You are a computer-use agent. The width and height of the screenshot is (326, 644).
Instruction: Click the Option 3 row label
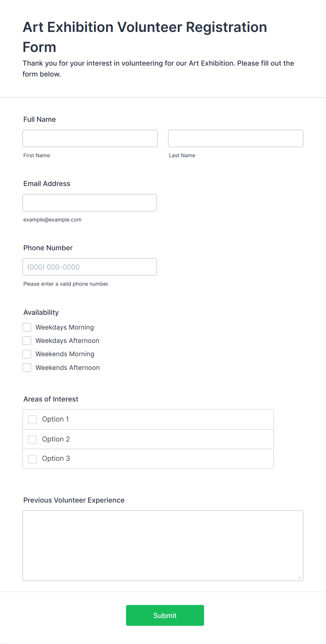pos(56,458)
